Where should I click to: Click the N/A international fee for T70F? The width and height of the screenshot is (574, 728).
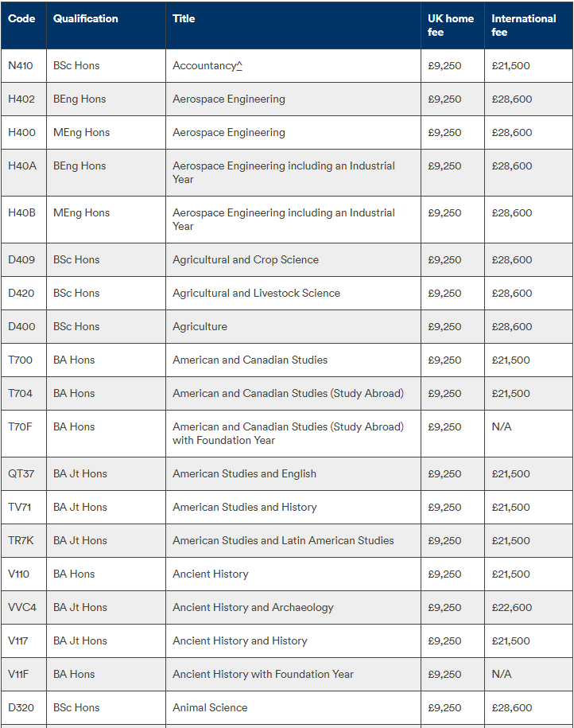click(x=501, y=426)
